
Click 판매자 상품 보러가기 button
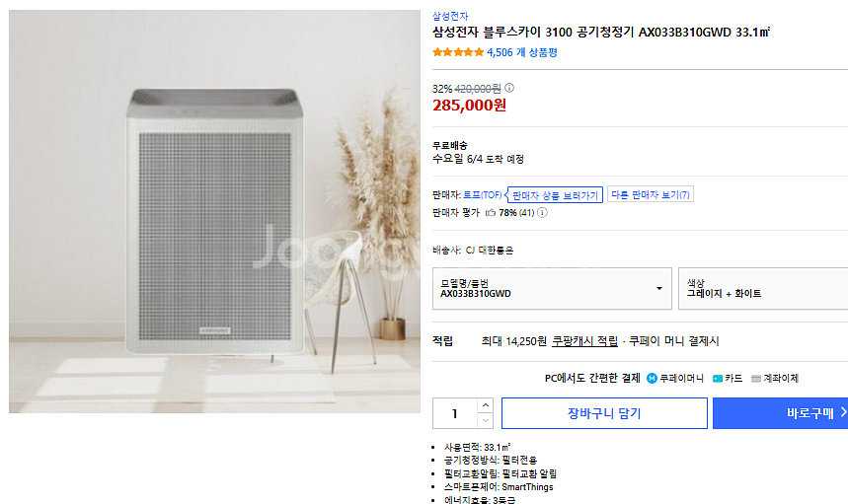point(555,195)
